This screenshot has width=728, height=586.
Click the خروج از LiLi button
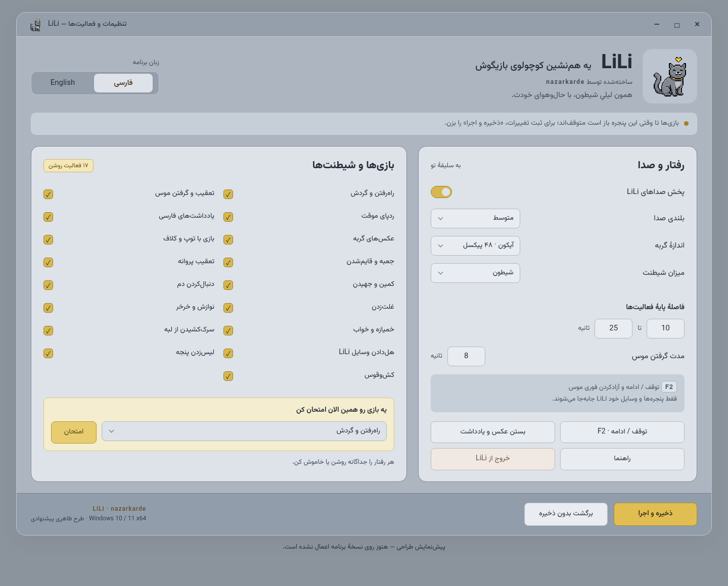click(x=492, y=459)
